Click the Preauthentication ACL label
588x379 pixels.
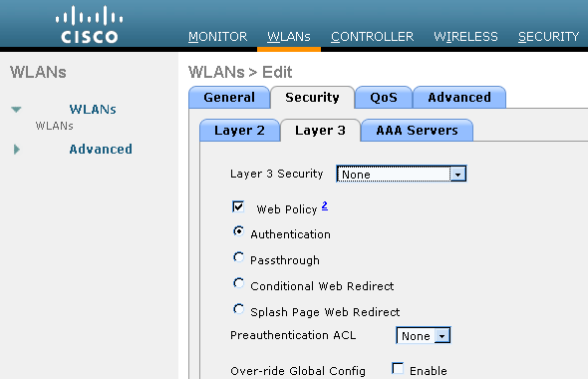tap(293, 335)
